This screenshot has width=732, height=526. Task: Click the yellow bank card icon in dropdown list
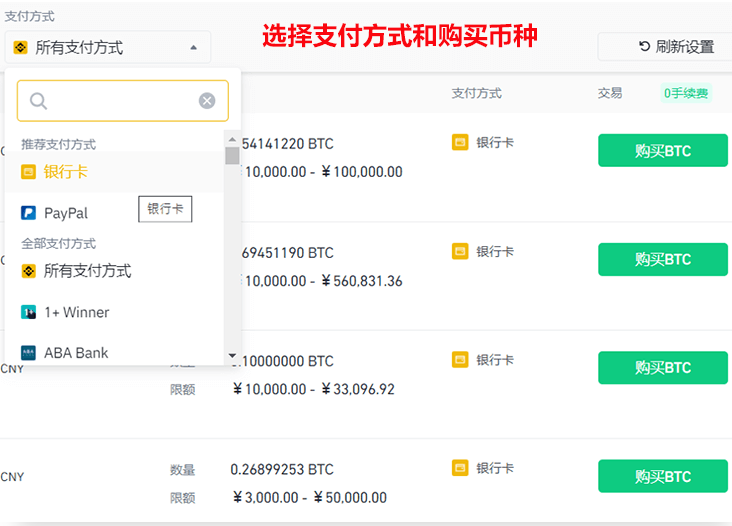[x=29, y=172]
